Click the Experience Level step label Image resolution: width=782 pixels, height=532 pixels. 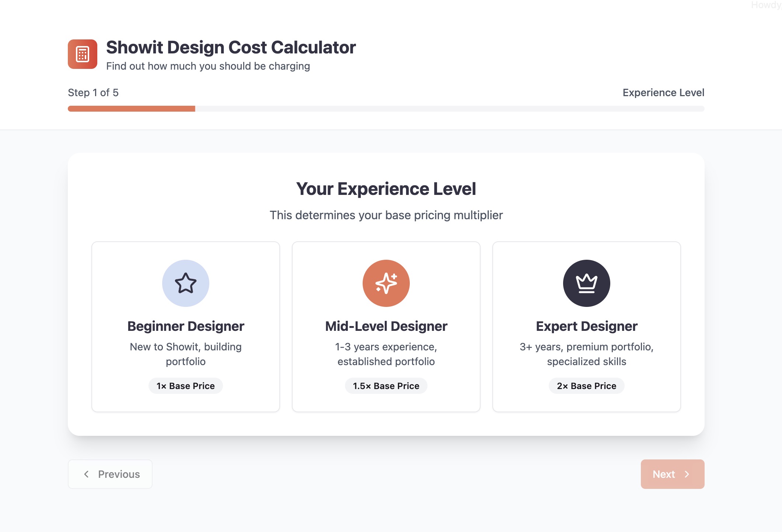pos(663,92)
